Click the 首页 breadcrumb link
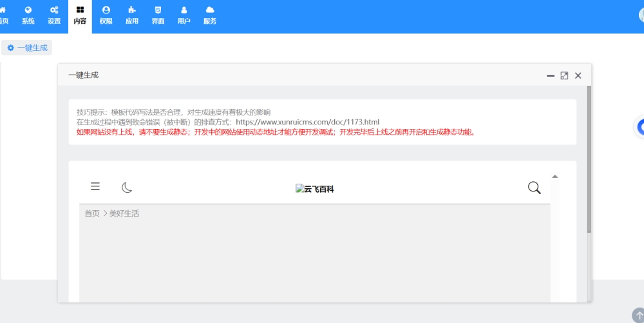Screen dimensions: 644x323 point(92,213)
